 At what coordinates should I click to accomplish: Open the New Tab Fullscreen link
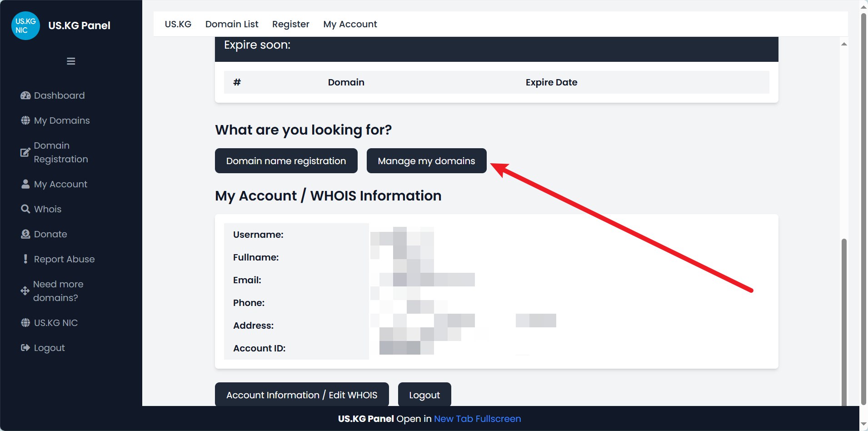tap(478, 419)
